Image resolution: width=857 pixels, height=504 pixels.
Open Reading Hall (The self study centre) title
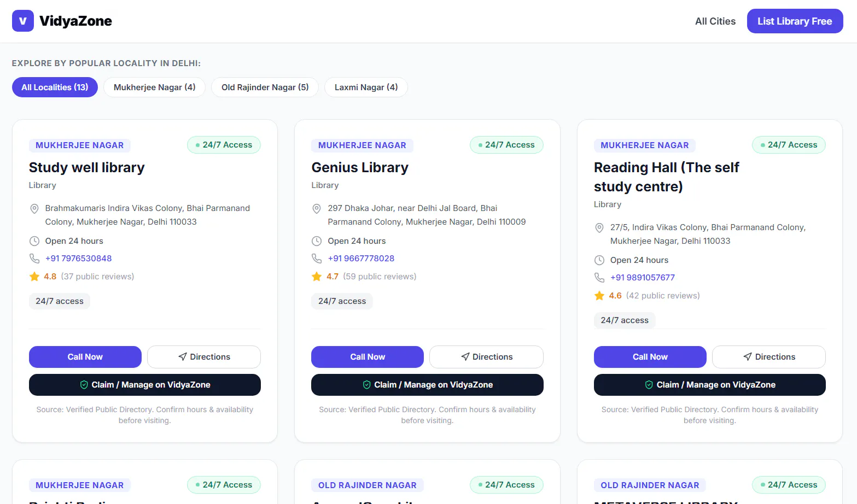click(x=667, y=177)
